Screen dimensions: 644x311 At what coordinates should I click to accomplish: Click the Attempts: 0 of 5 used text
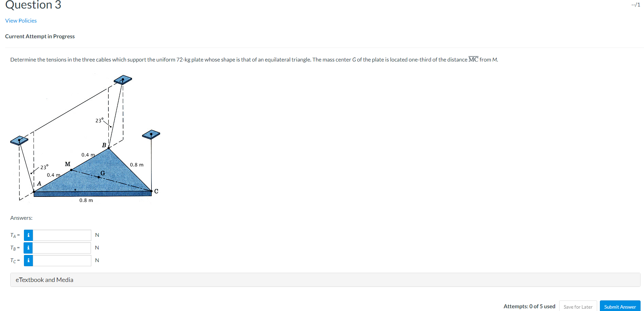click(x=529, y=306)
